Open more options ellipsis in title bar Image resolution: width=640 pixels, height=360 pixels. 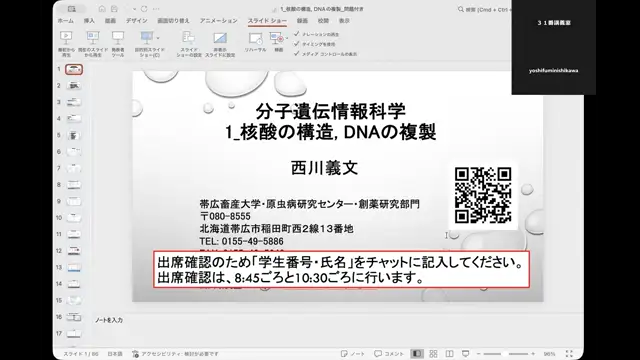pyautogui.click(x=156, y=9)
